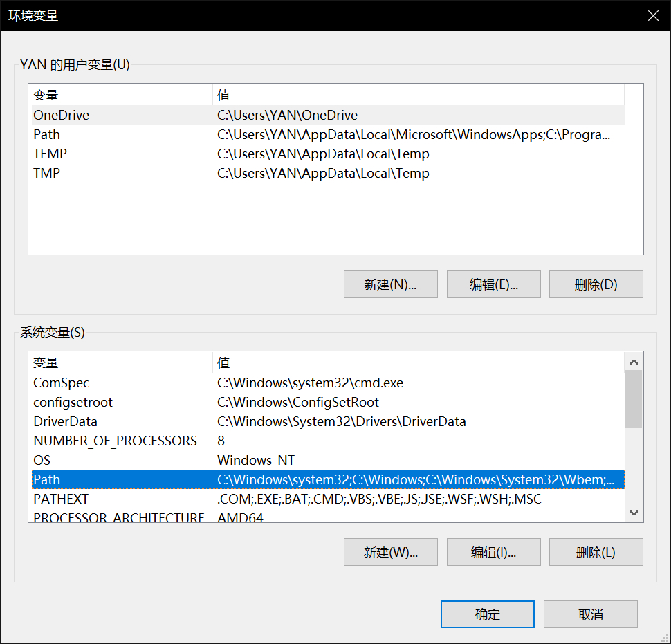Click 编辑(I)... for system variables
The width and height of the screenshot is (671, 644).
[x=493, y=552]
